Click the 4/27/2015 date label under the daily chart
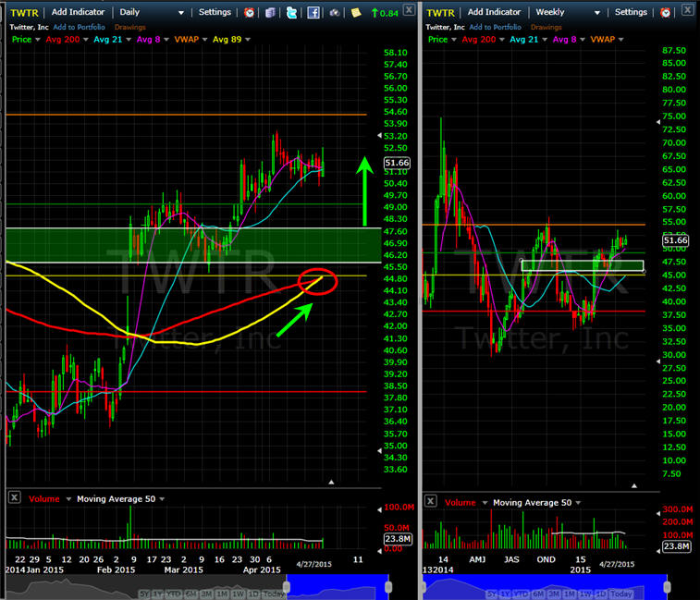700x600 pixels. [x=313, y=564]
